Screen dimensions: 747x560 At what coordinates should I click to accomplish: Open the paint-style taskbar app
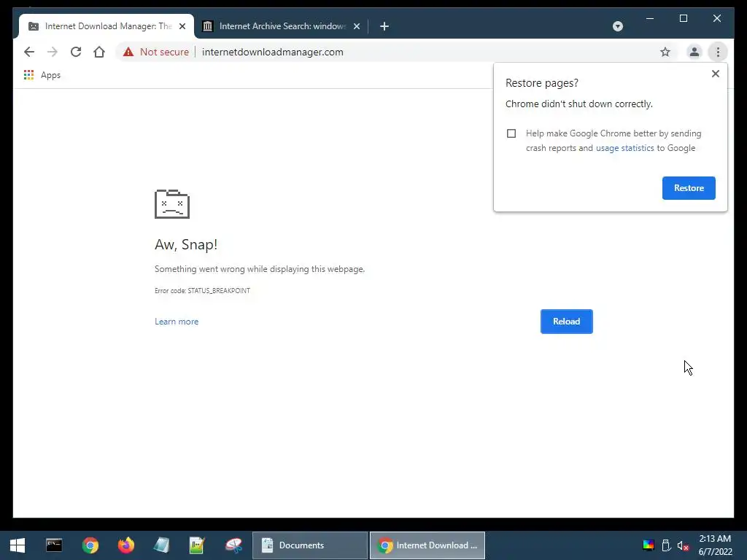point(233,545)
